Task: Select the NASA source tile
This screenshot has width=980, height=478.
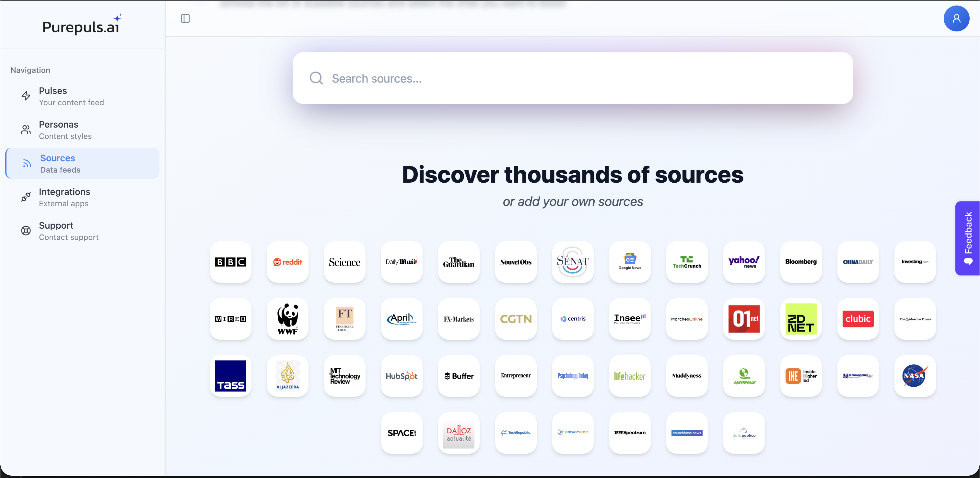Action: (x=915, y=376)
